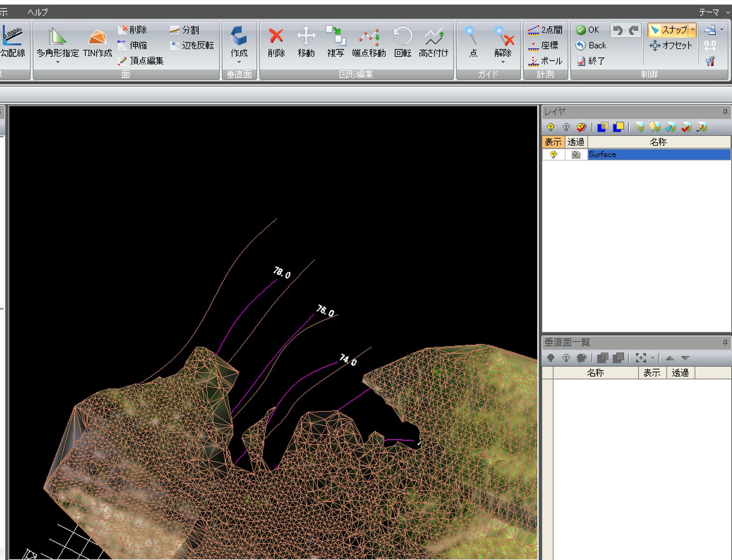
Task: Select the 勾配線 gradient line tool
Action: point(13,42)
